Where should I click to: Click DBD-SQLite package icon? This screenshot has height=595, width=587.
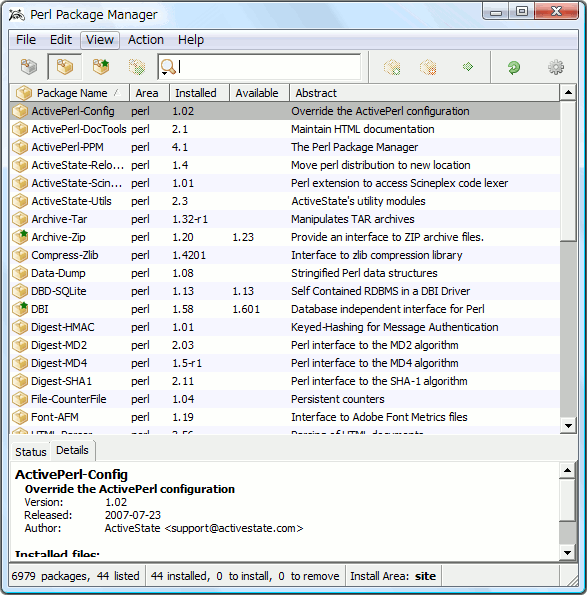click(20, 291)
